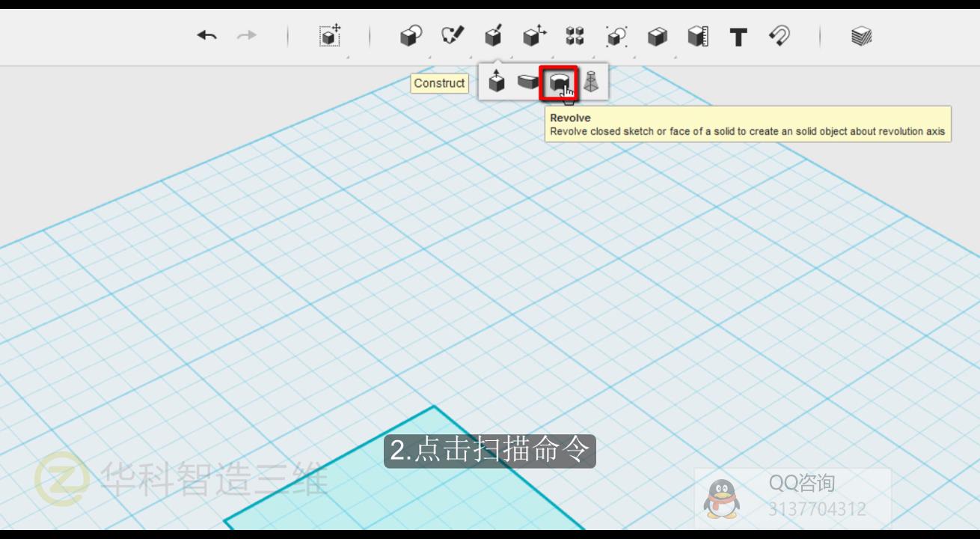Choose Loft in the Construct flyout
The width and height of the screenshot is (980, 539).
[x=591, y=82]
